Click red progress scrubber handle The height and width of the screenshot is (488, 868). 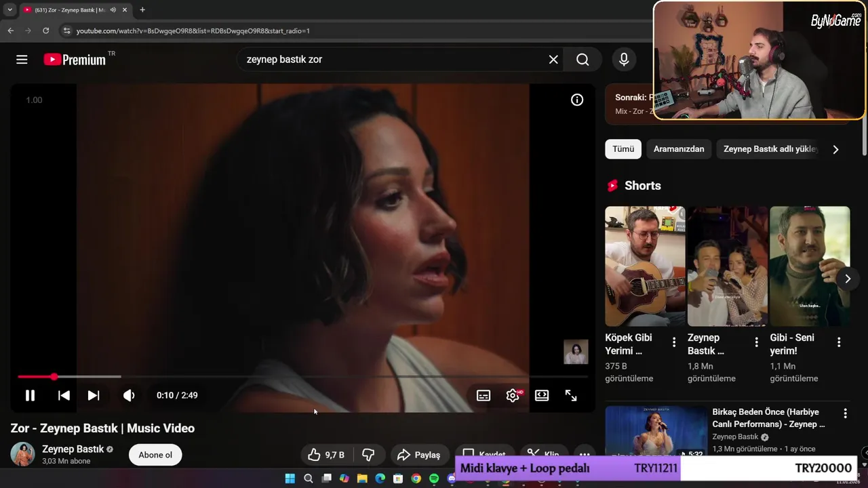click(x=54, y=377)
